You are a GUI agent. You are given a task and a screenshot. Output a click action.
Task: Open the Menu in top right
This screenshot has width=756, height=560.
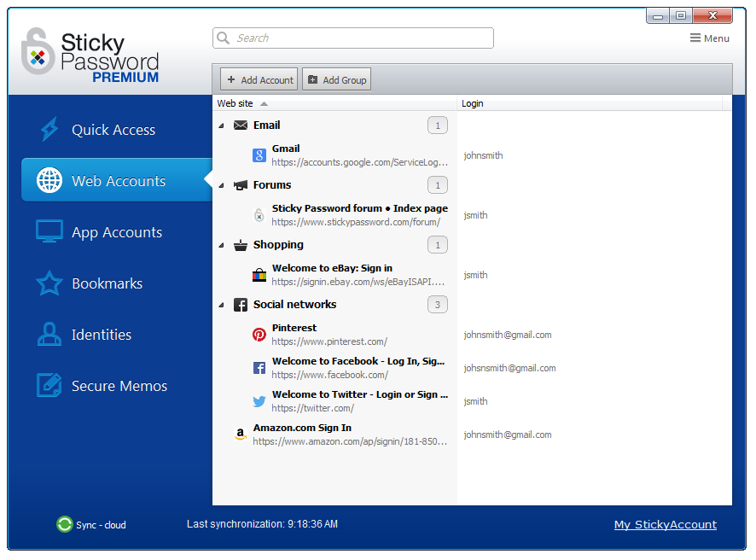pyautogui.click(x=709, y=38)
